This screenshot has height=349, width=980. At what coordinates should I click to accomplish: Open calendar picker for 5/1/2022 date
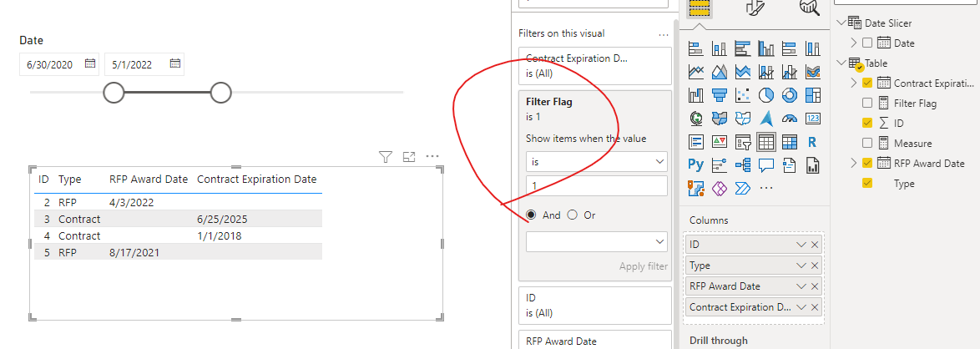(x=175, y=63)
